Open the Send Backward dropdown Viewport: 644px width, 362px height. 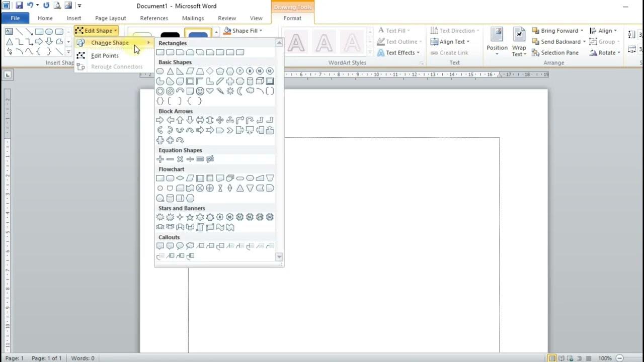559,42
